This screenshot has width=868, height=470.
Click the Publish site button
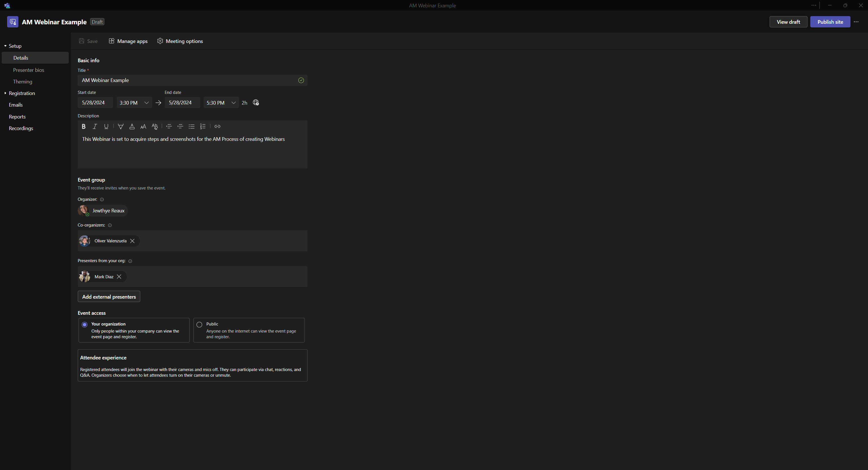[x=830, y=22]
